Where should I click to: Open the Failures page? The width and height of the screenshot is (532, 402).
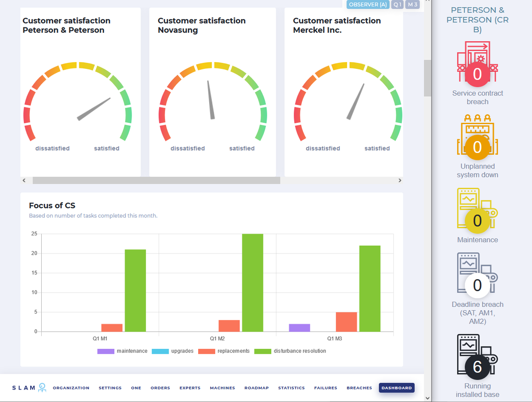click(x=325, y=388)
